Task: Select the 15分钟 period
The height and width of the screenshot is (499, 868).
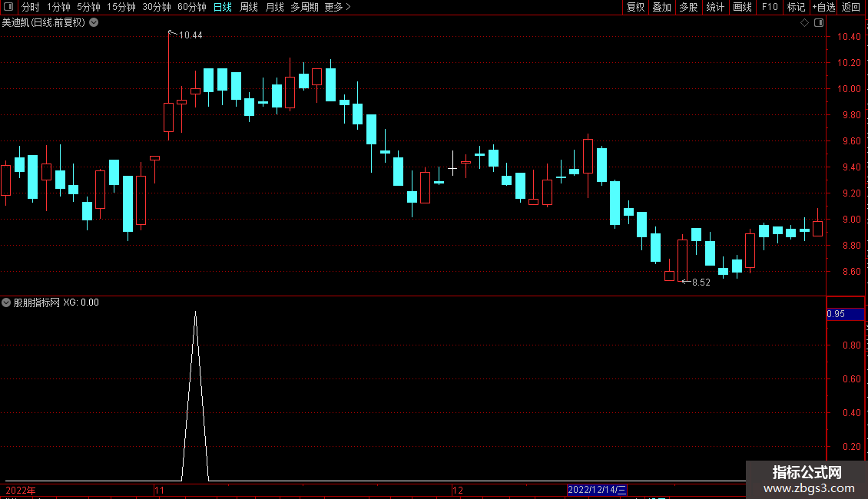Action: coord(121,7)
